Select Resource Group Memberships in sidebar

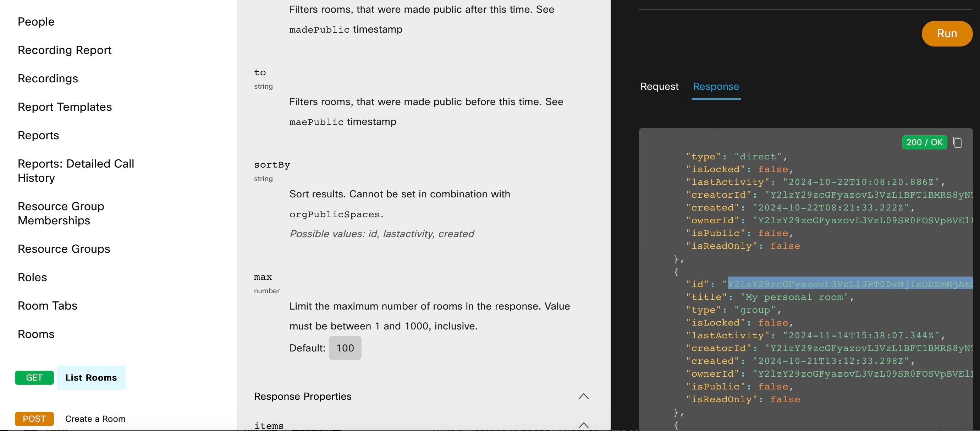click(x=61, y=213)
